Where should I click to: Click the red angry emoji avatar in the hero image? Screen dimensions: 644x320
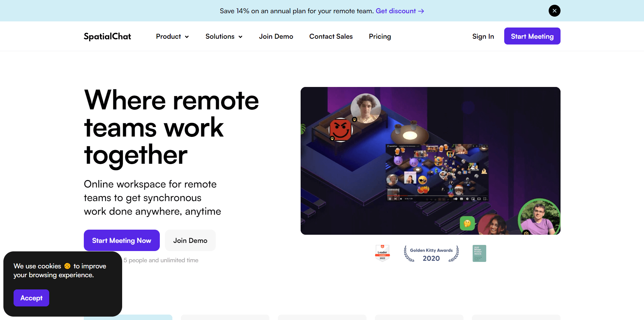(341, 129)
